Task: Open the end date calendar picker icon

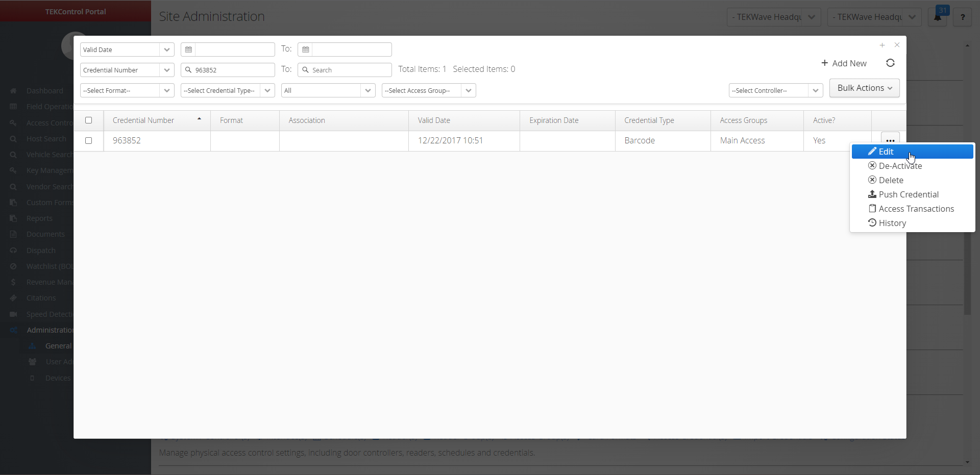Action: pyautogui.click(x=305, y=49)
